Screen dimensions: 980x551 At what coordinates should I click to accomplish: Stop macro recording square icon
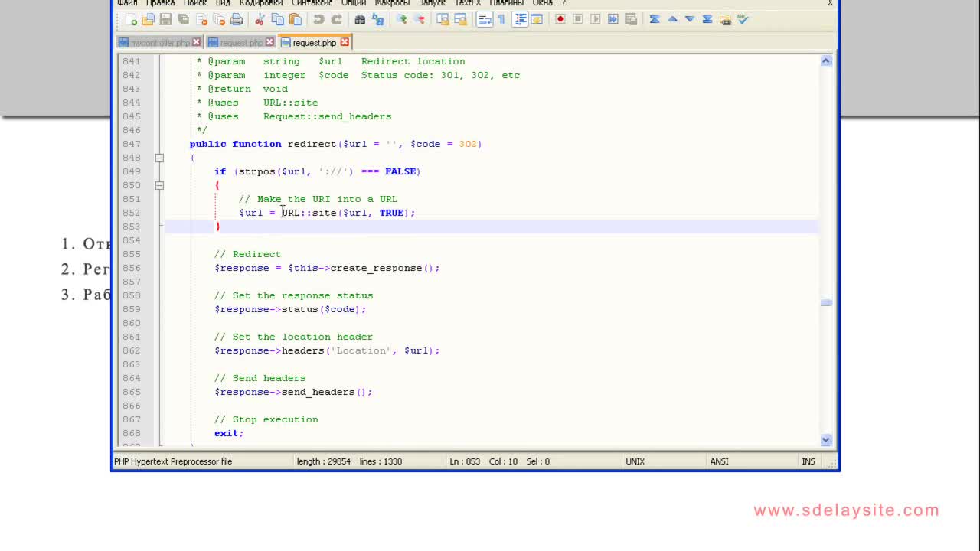(x=578, y=19)
